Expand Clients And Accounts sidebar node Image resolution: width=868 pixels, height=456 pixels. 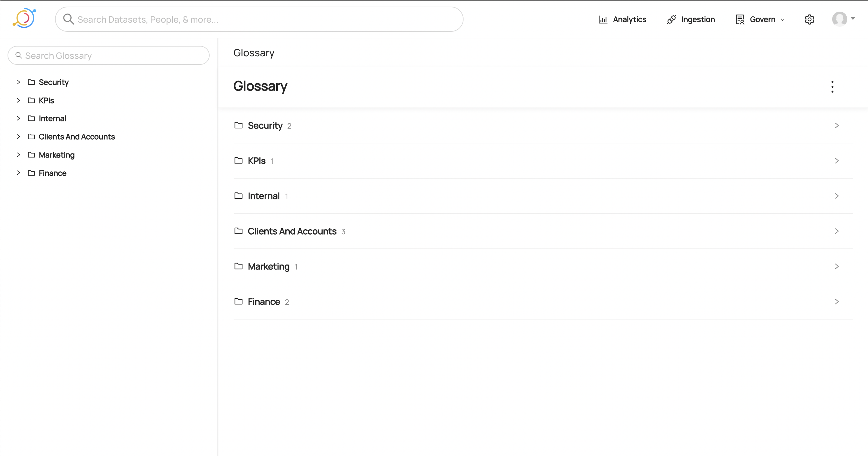coord(18,136)
